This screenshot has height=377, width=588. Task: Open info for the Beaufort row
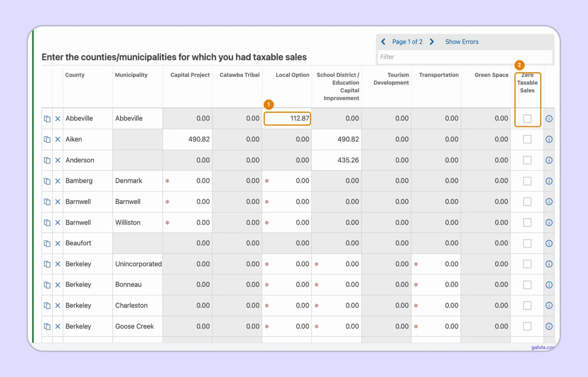point(549,243)
